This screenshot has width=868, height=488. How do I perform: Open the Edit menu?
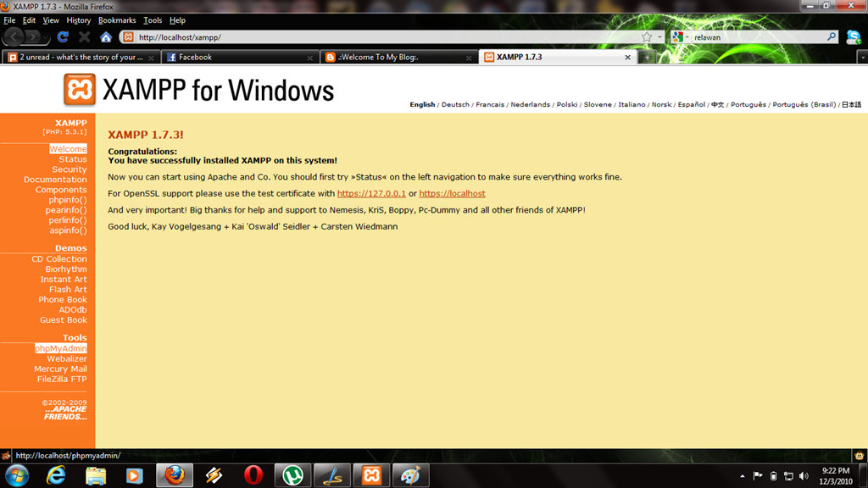pos(29,20)
